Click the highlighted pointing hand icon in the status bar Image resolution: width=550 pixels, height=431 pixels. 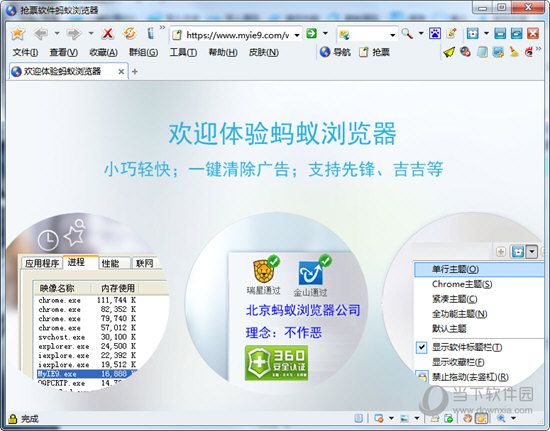(482, 418)
